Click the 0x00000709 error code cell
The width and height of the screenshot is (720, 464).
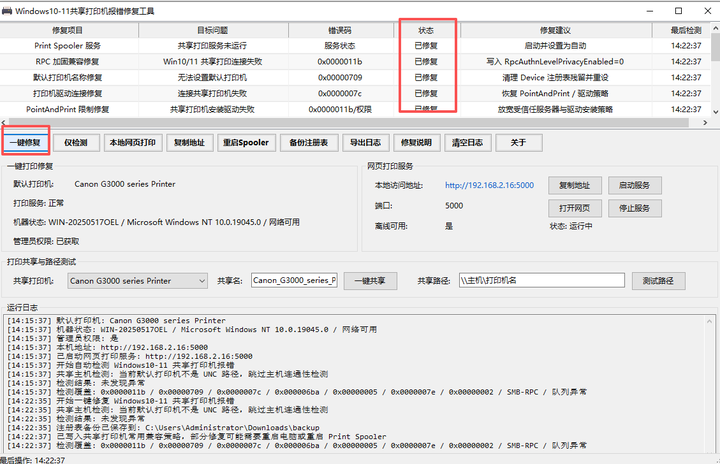point(340,78)
